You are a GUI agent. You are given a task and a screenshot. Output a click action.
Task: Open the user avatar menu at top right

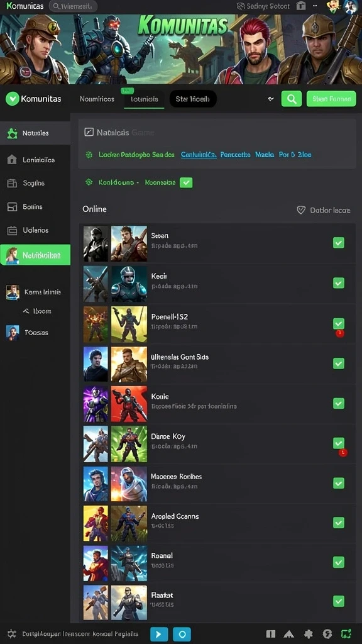tap(351, 6)
